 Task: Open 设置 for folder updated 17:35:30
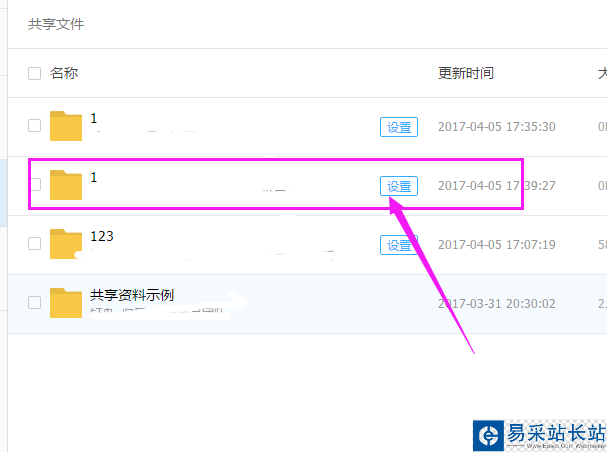399,127
